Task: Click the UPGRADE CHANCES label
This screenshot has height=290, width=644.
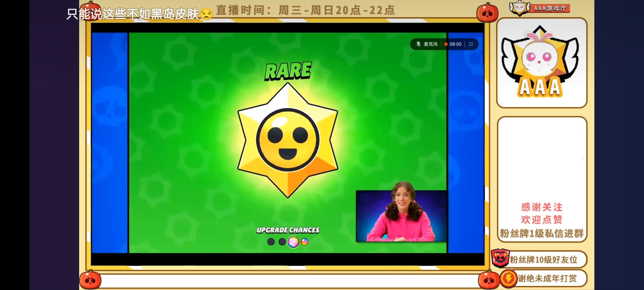Action: [288, 230]
